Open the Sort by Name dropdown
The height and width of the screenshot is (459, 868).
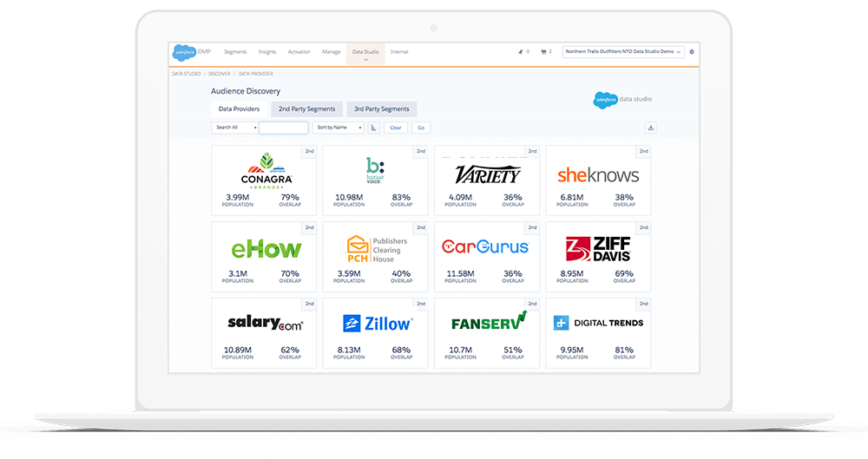[338, 128]
